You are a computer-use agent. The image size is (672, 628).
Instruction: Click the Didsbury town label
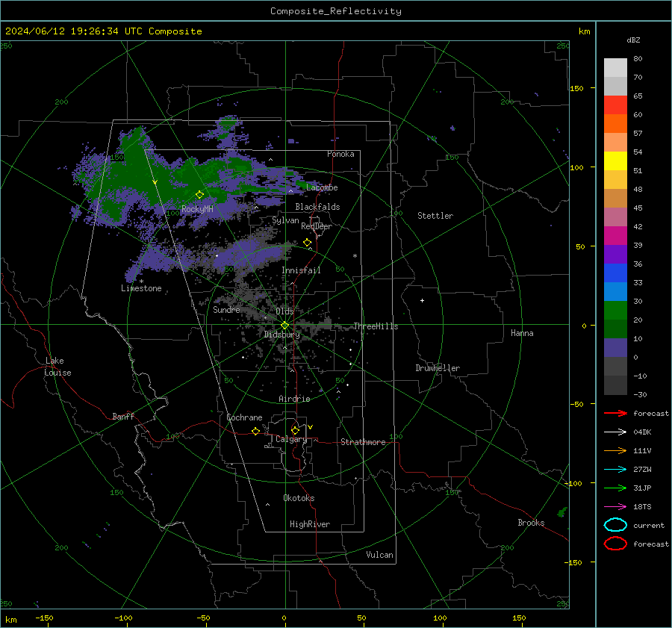coord(281,335)
